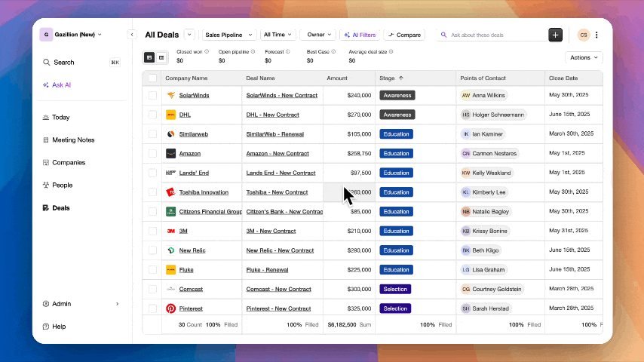Screen dimensions: 644x362
Task: Collapse the sidebar with chevron button
Action: (x=132, y=35)
